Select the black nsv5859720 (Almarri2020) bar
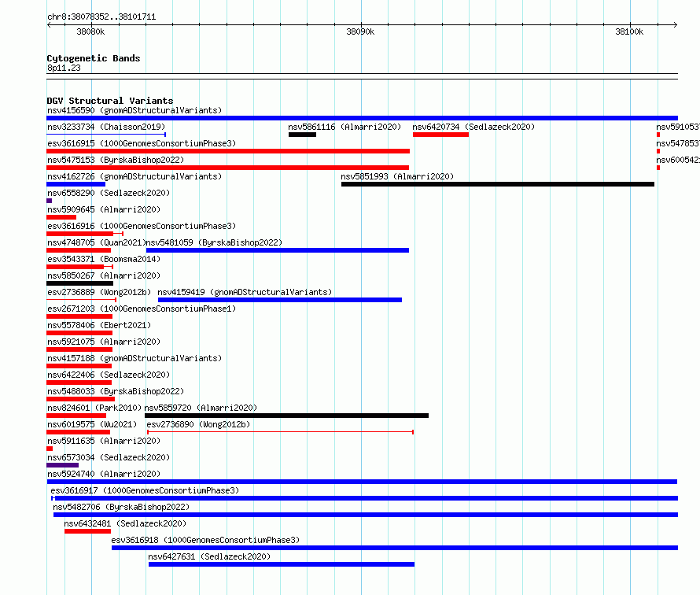Image resolution: width=700 pixels, height=595 pixels. tap(286, 416)
